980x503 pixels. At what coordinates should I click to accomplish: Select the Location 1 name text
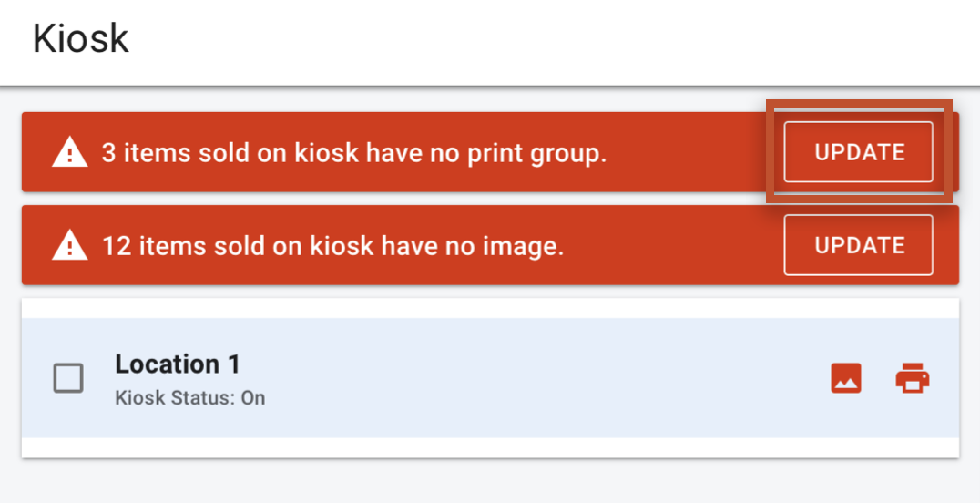click(x=178, y=364)
